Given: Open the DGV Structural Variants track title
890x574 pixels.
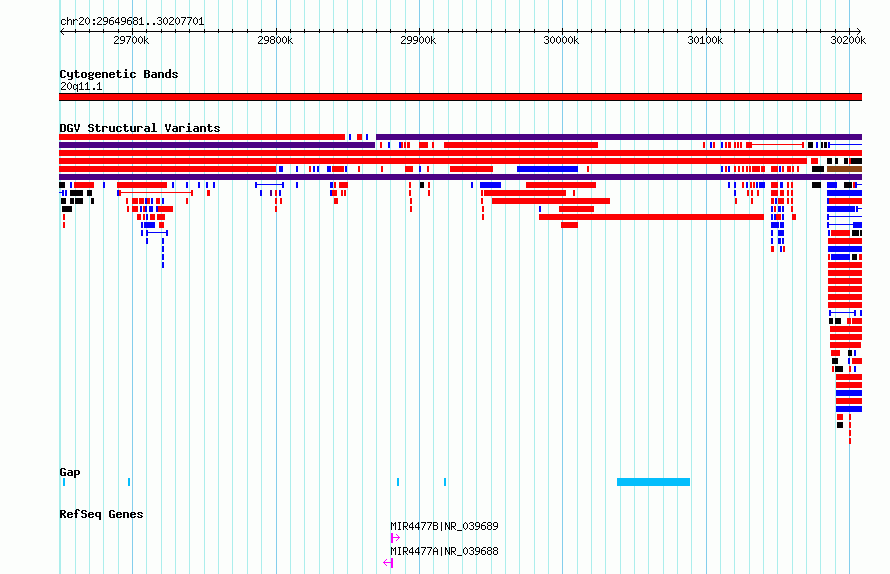Looking at the screenshot, I should (x=140, y=128).
